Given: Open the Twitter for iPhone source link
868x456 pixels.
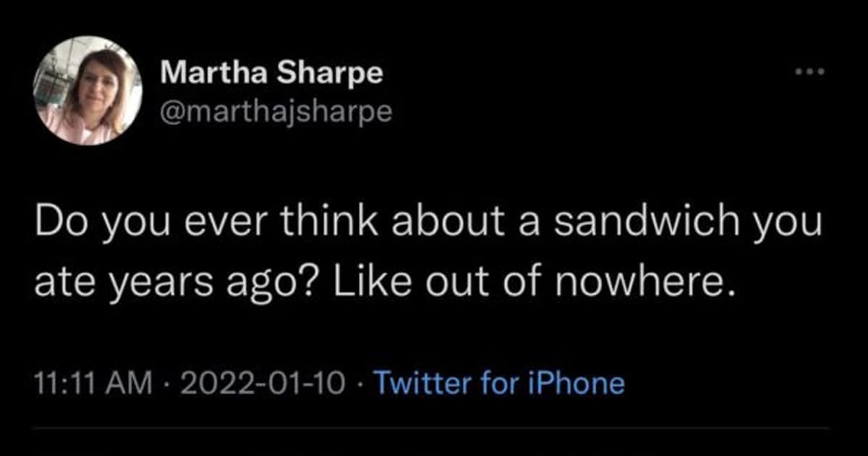Looking at the screenshot, I should [x=498, y=382].
